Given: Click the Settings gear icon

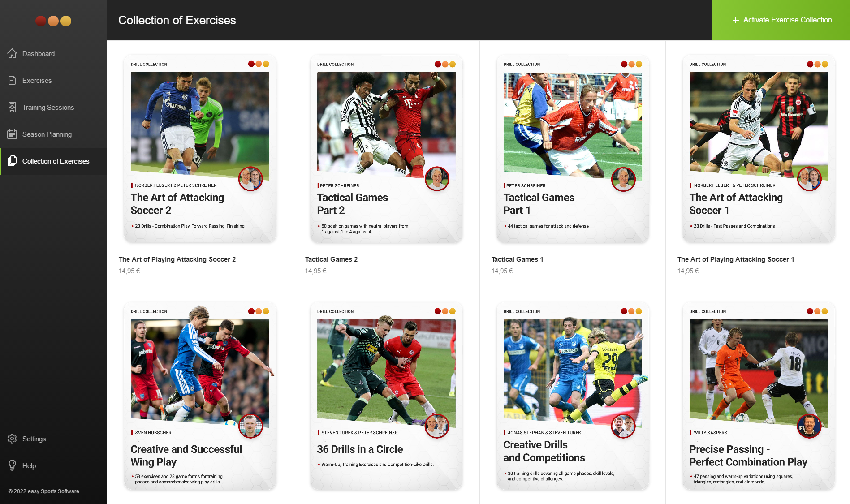Looking at the screenshot, I should (12, 439).
